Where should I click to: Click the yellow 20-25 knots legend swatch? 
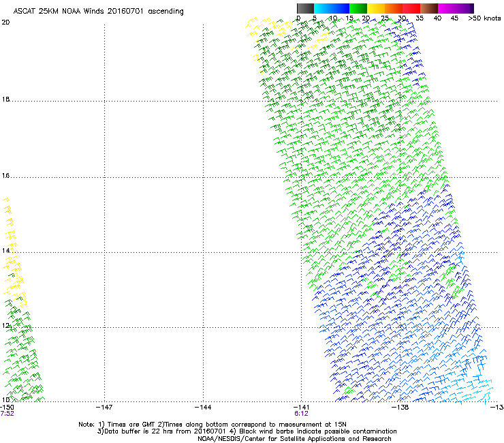pos(376,8)
